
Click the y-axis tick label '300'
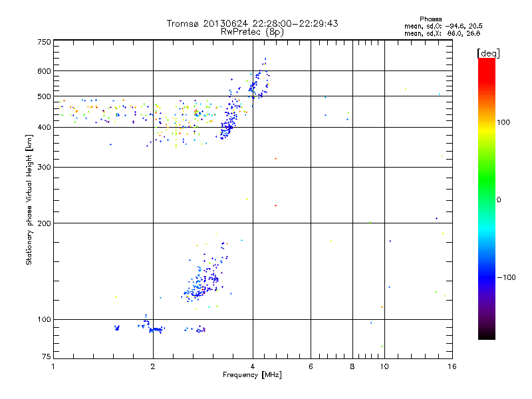coord(44,167)
